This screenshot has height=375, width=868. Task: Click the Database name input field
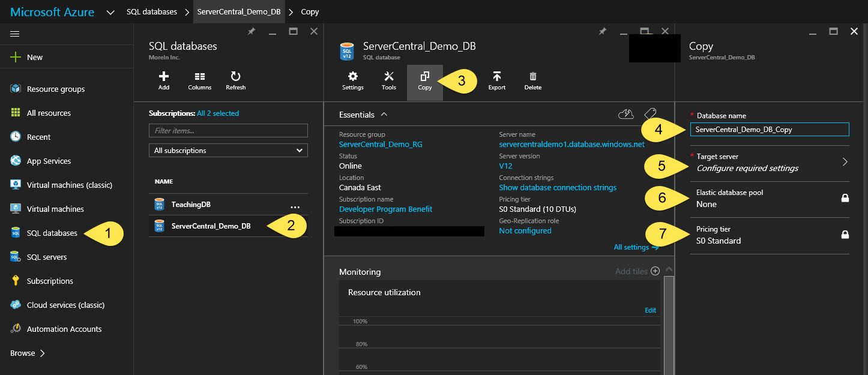[770, 130]
